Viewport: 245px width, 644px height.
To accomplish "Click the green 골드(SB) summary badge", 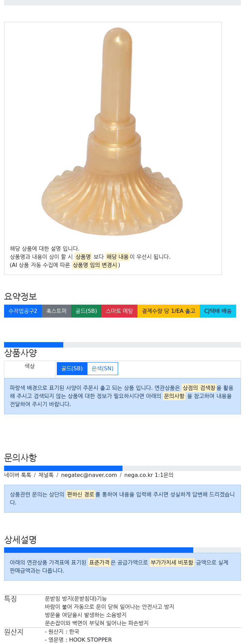I will click(x=86, y=311).
